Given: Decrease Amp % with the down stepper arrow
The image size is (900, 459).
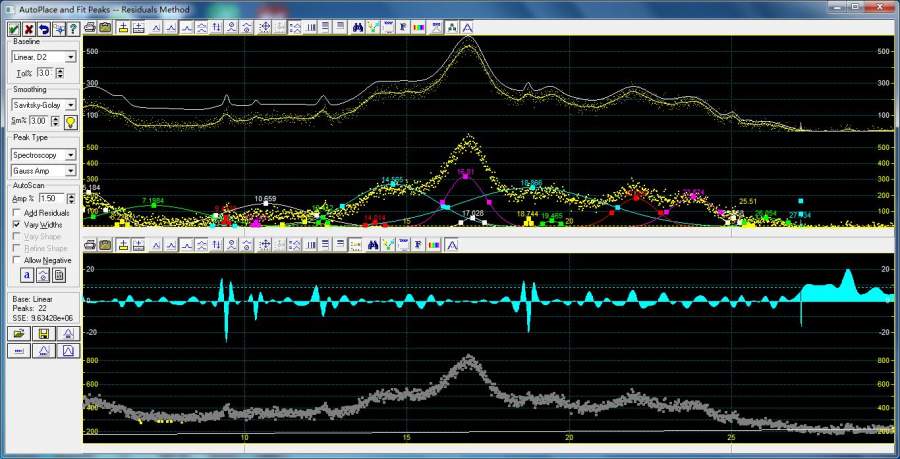Looking at the screenshot, I should click(x=71, y=201).
